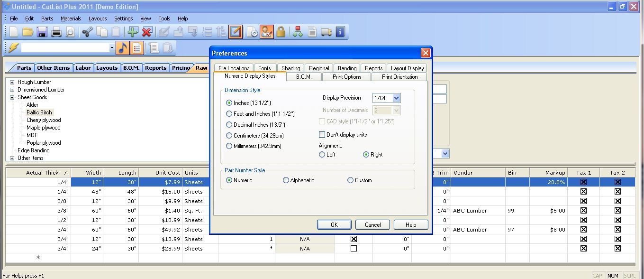644x279 pixels.
Task: Click the numbered list toolbar icon
Action: 207,32
